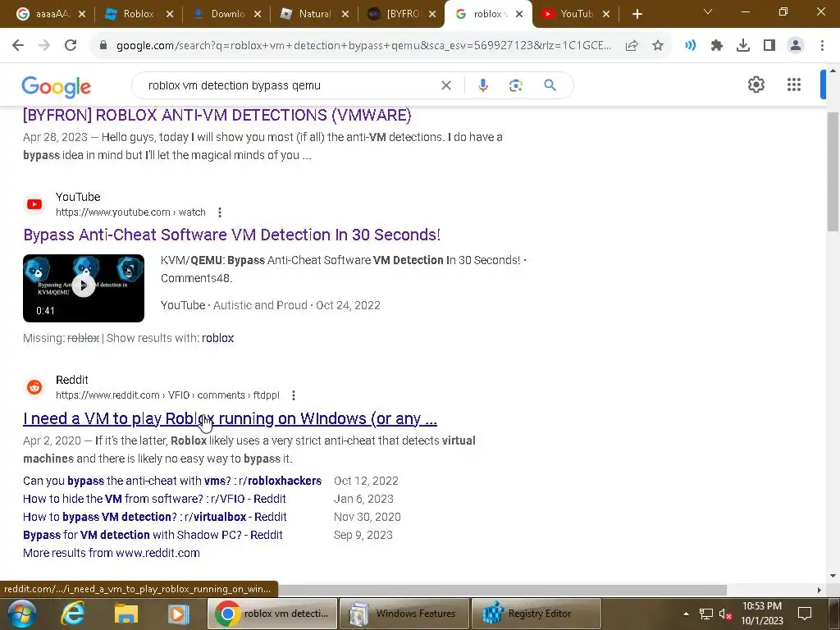Open more options for YouTube result
The width and height of the screenshot is (840, 630).
pyautogui.click(x=220, y=212)
